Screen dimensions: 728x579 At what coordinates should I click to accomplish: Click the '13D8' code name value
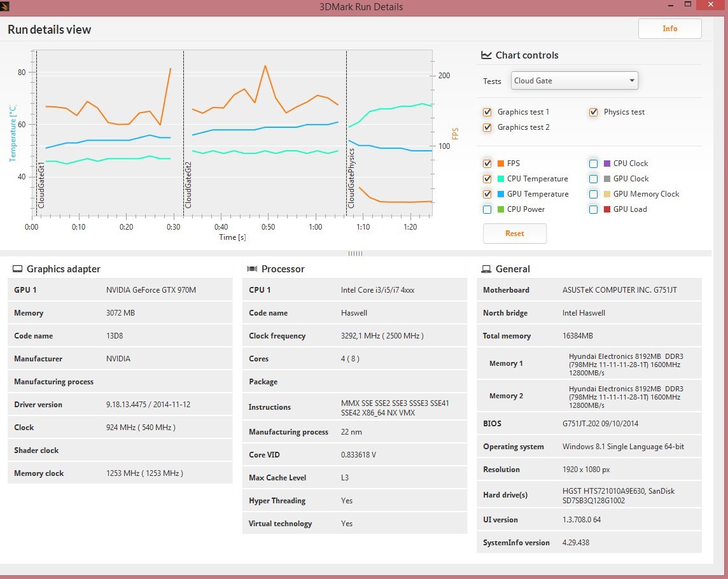[x=114, y=336]
